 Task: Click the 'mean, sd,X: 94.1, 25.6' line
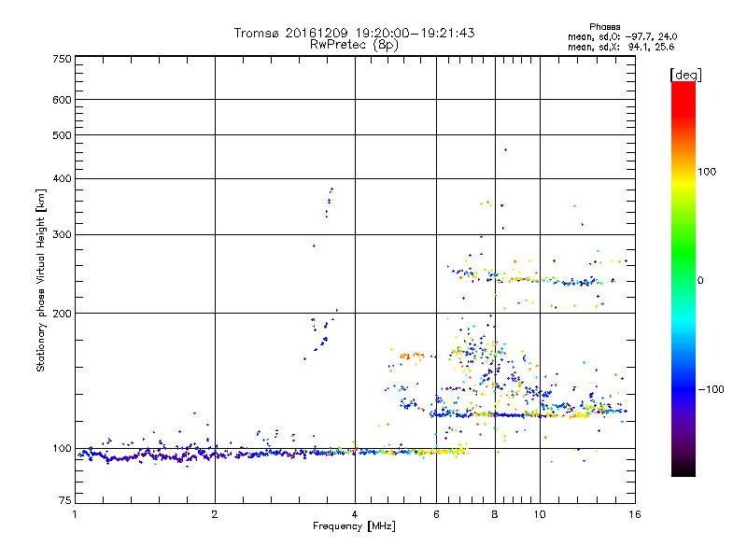621,47
